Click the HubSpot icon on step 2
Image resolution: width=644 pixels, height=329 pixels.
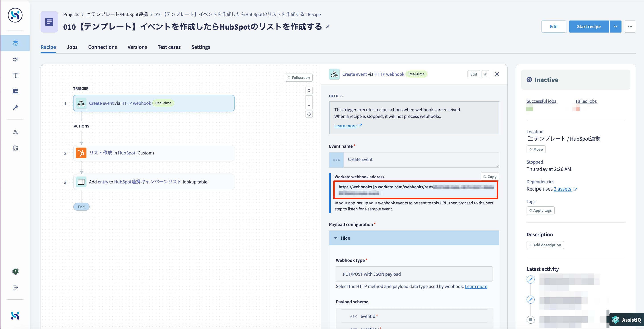point(81,153)
